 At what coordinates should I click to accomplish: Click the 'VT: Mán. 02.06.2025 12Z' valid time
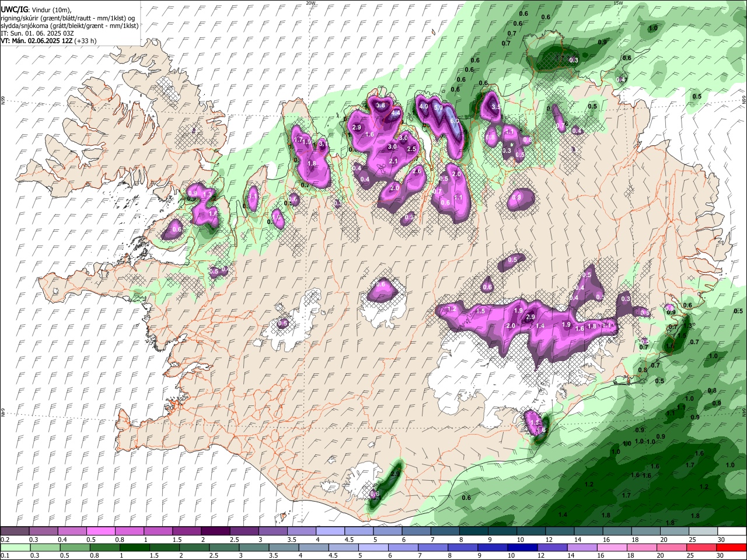(36, 41)
